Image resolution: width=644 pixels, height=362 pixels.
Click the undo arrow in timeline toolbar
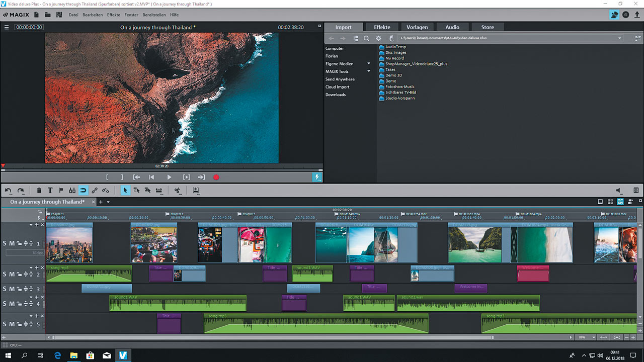(x=8, y=191)
